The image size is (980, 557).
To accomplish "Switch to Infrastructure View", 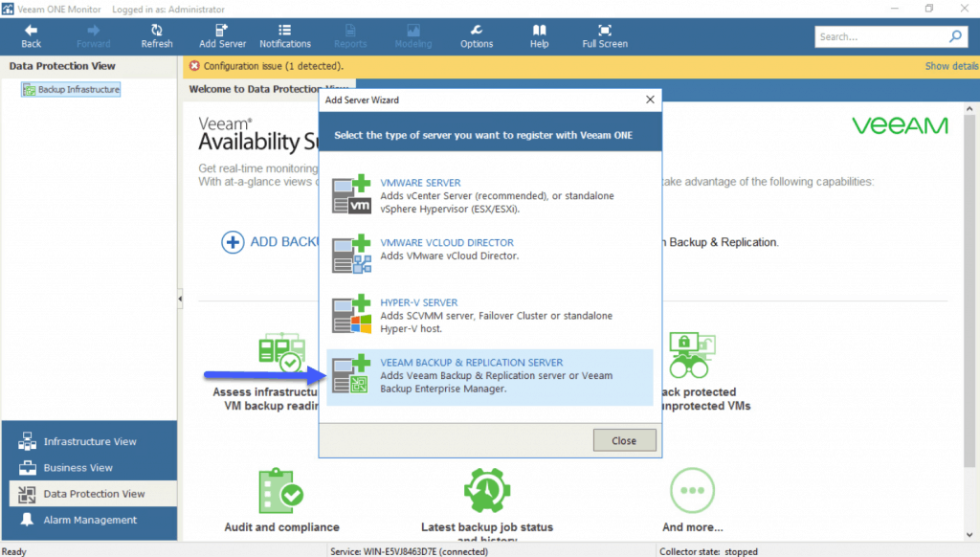I will 89,442.
